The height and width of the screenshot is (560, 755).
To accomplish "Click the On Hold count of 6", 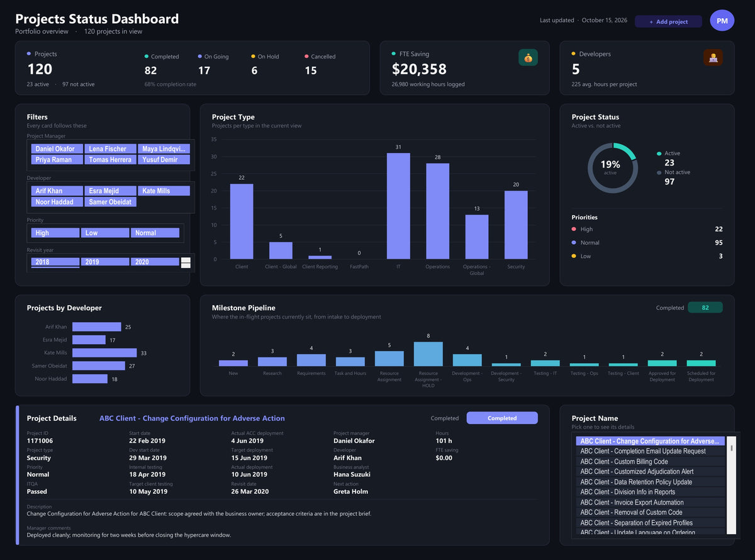I will click(254, 70).
